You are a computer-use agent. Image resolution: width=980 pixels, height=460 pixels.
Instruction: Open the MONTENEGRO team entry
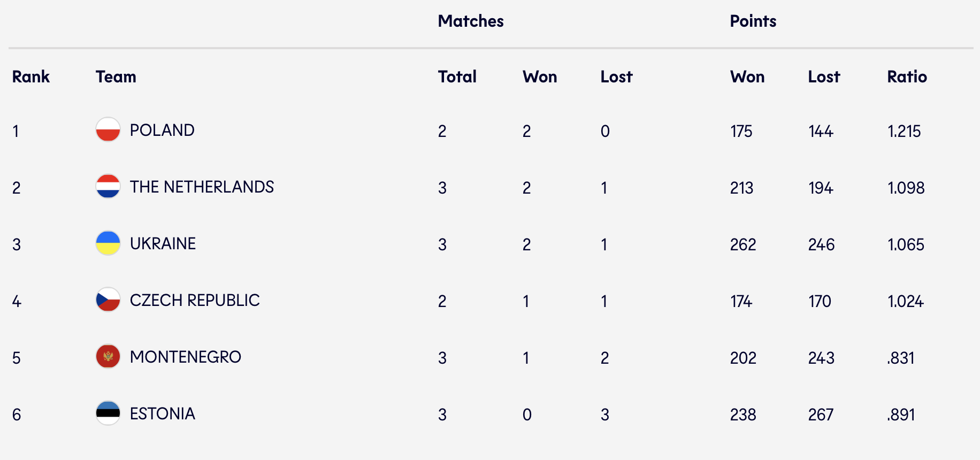pyautogui.click(x=186, y=357)
